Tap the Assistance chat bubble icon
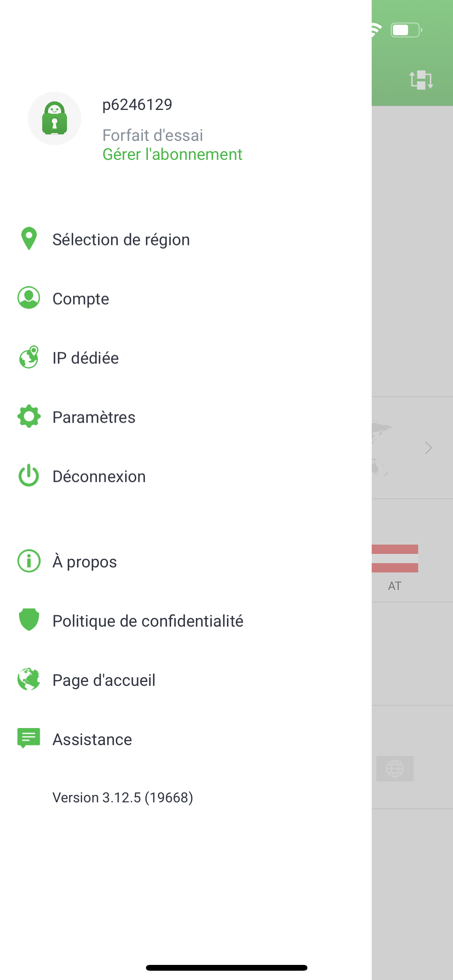Viewport: 453px width, 980px height. (29, 738)
